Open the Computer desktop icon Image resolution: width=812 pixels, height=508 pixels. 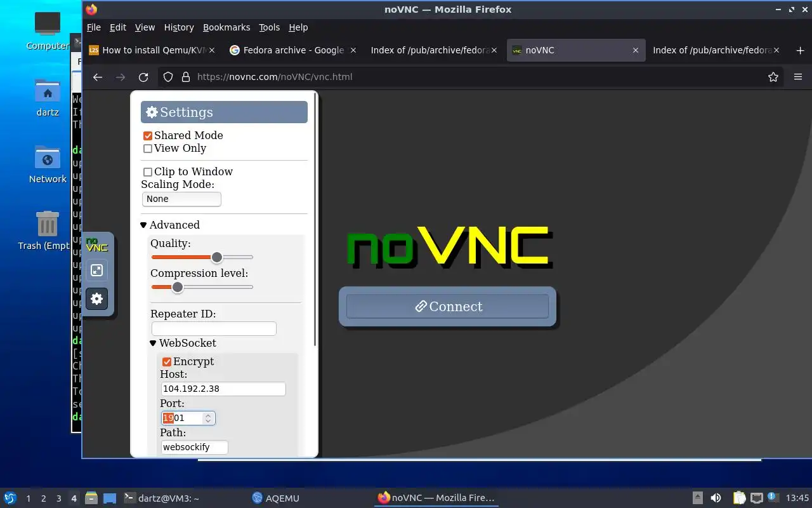(x=48, y=31)
